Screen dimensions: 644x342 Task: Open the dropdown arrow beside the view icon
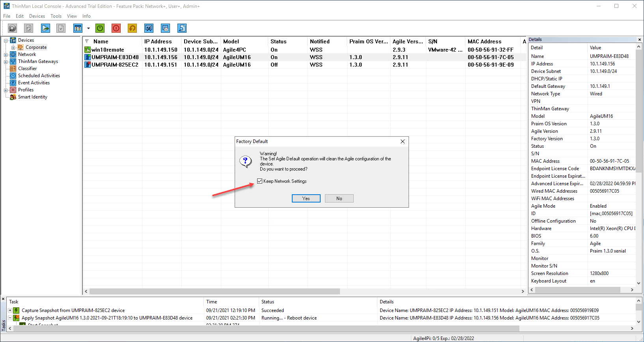pyautogui.click(x=88, y=28)
